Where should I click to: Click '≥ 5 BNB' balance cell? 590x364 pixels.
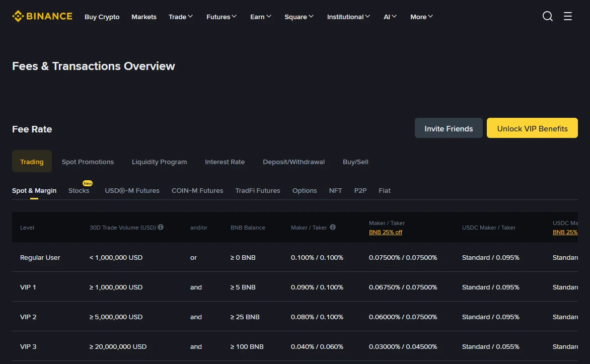tap(243, 287)
